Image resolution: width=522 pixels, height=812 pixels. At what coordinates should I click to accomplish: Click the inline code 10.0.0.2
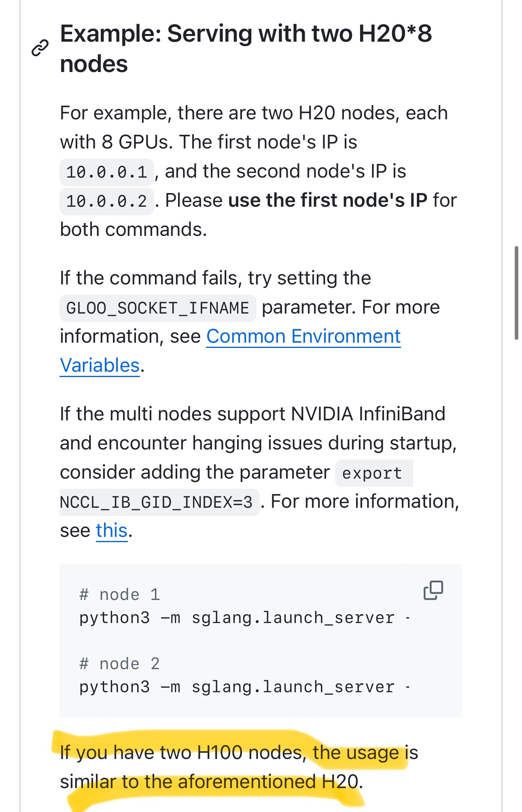(107, 201)
